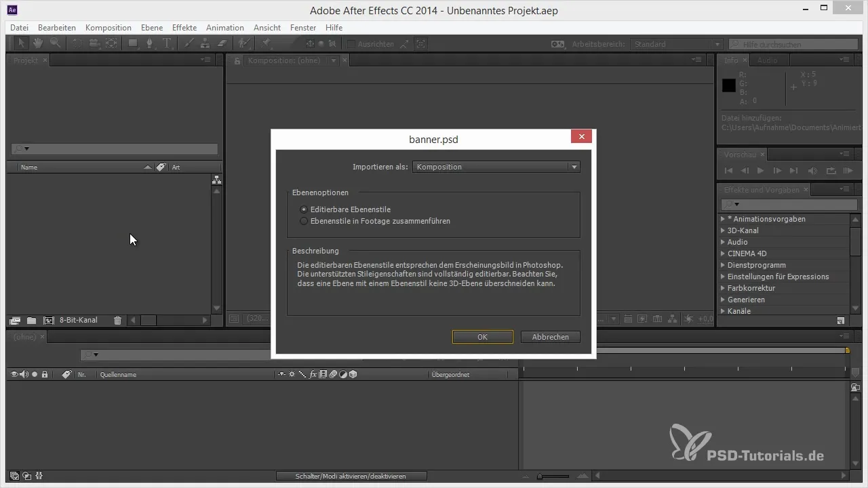This screenshot has width=868, height=488.
Task: Select the Unified Camera tool
Action: click(94, 44)
